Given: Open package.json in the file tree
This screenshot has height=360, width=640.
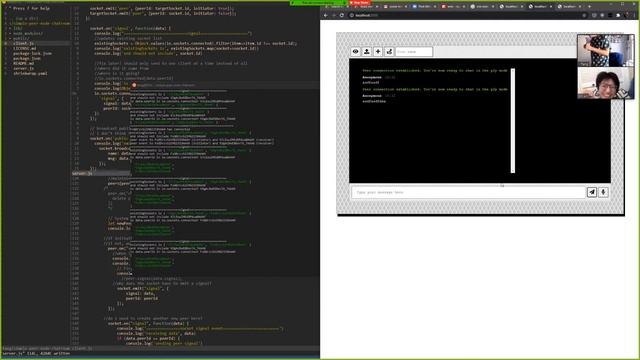Looking at the screenshot, I should (27, 58).
